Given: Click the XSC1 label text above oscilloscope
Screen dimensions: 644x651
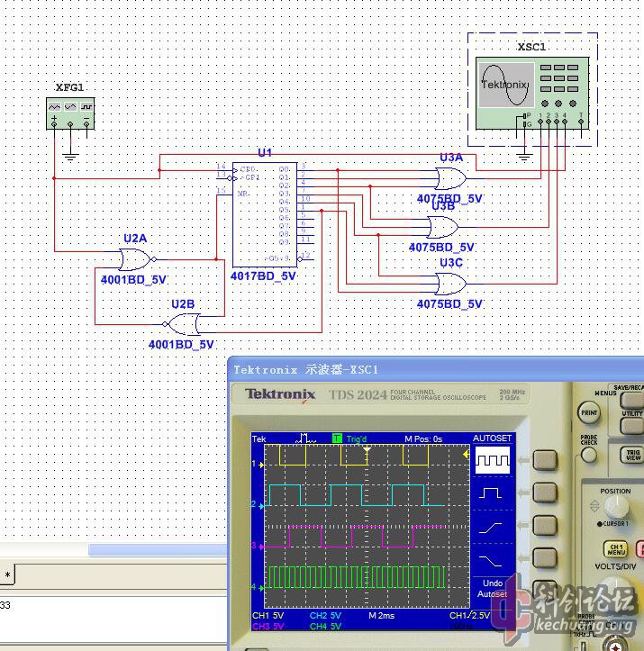Looking at the screenshot, I should pyautogui.click(x=531, y=47).
